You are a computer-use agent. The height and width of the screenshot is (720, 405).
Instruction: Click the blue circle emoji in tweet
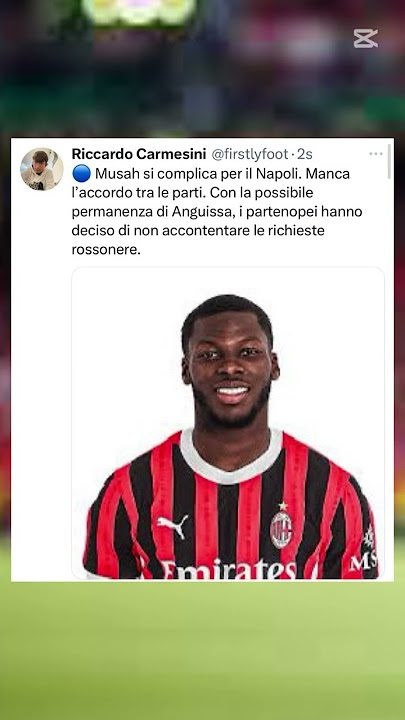(x=81, y=174)
